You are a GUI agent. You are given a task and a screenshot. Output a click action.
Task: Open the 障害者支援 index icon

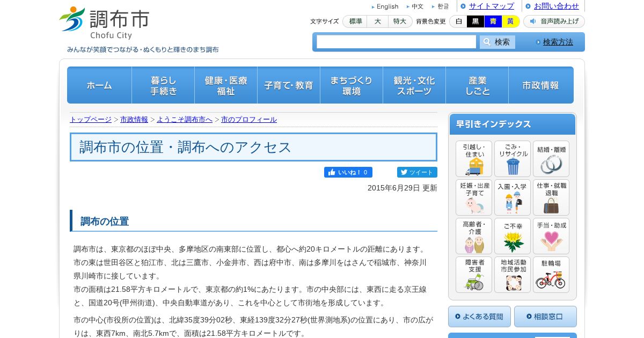coord(474,275)
